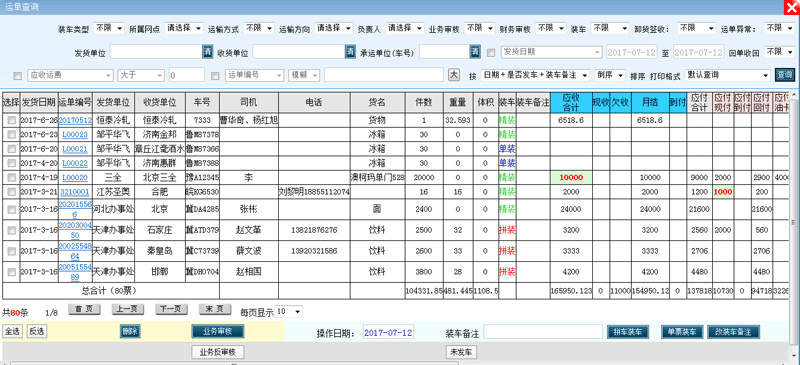Screen dimensions: 800x365
Task: Enable the 发货日期 date filter checkbox
Action: click(x=491, y=52)
